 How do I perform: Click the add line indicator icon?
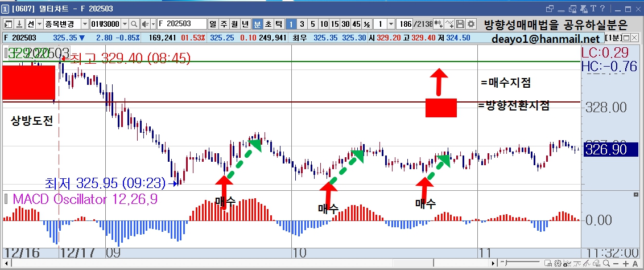point(450,24)
